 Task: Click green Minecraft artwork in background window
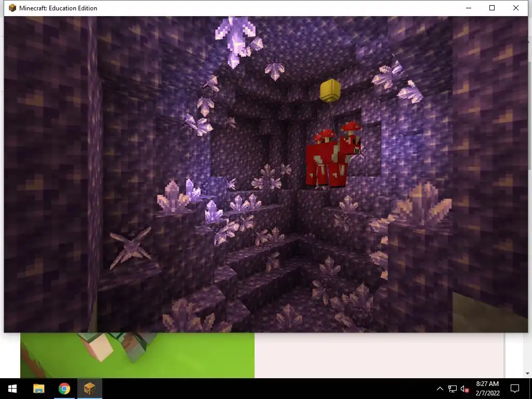pyautogui.click(x=137, y=355)
